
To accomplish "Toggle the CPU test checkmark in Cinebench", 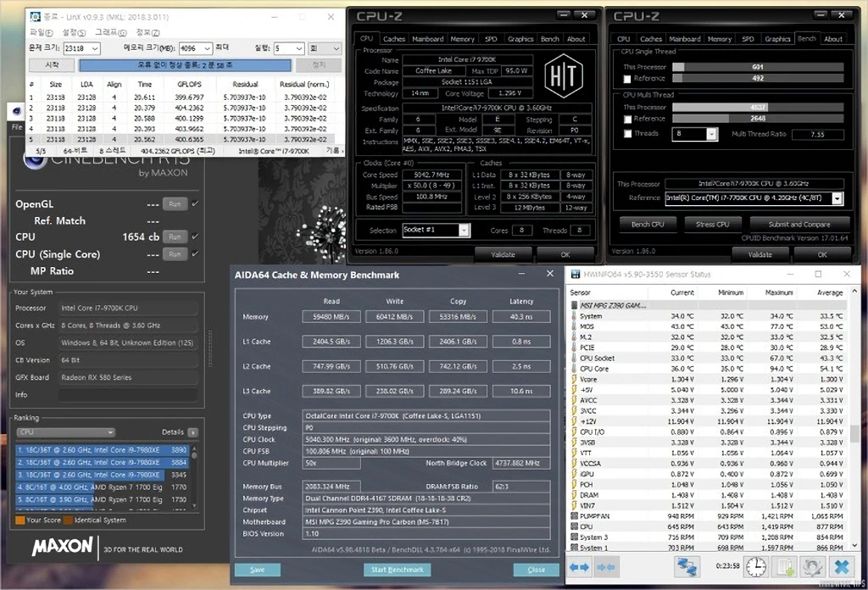I will tap(195, 237).
